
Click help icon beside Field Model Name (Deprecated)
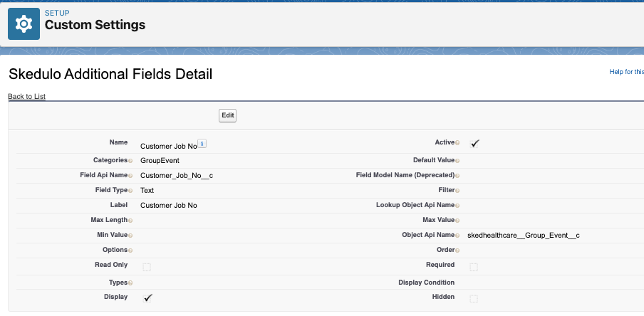point(457,176)
